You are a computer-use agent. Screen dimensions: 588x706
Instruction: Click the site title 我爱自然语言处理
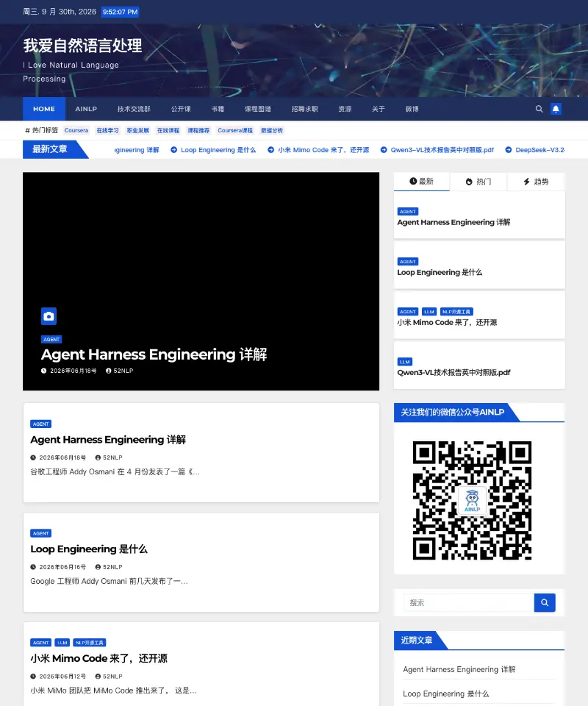(83, 46)
